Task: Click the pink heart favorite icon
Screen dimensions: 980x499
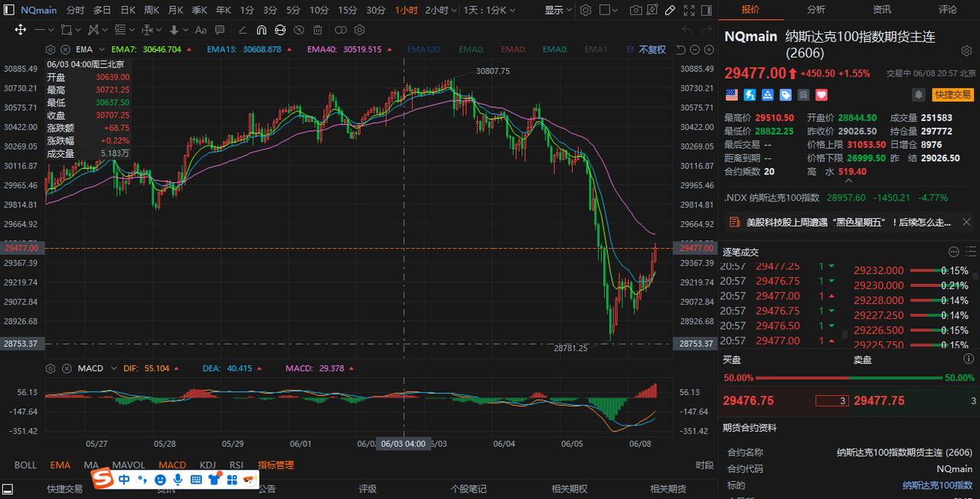Action: (x=822, y=95)
